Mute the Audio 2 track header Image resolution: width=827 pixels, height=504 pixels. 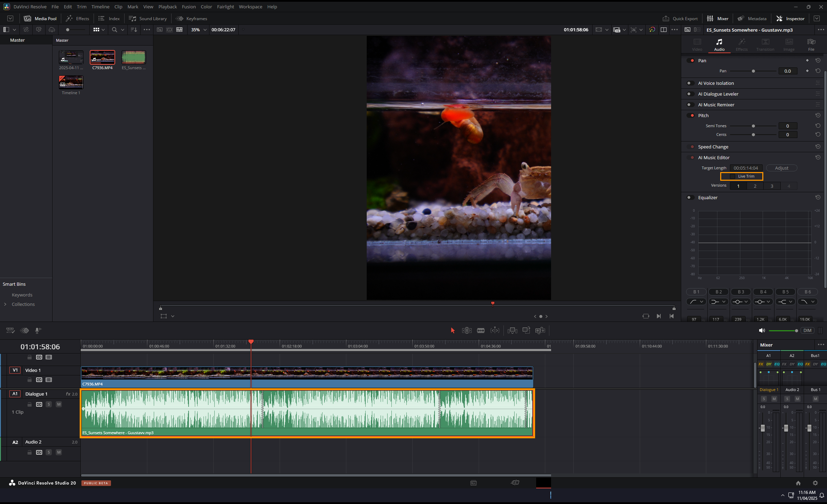pos(59,452)
